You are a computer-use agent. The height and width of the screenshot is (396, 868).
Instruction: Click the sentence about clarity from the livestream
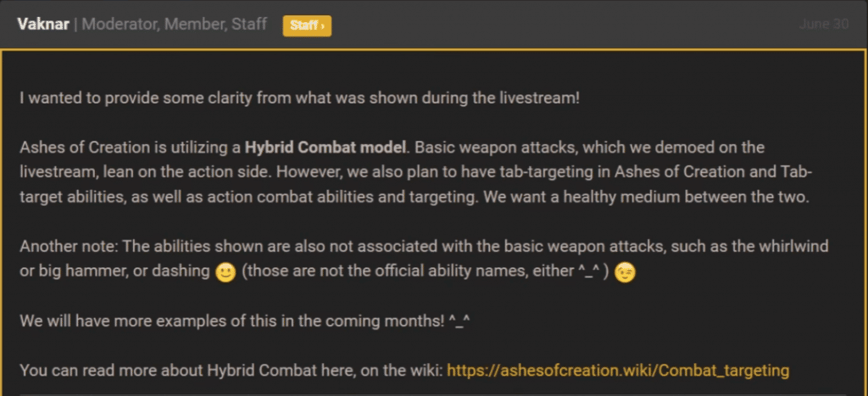299,99
